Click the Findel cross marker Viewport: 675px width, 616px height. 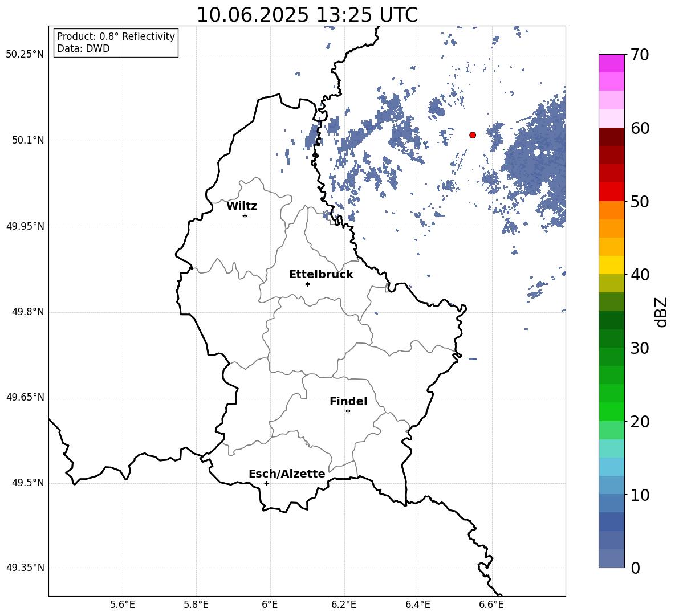tap(348, 411)
